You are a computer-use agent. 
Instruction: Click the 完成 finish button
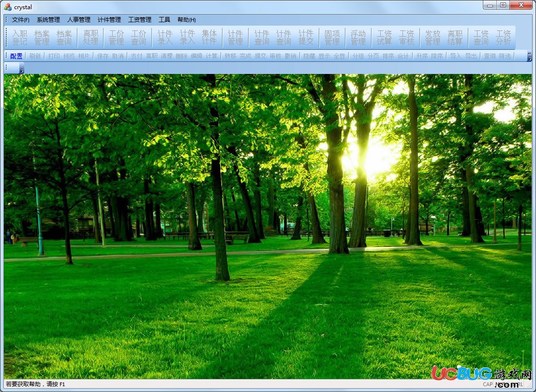click(245, 56)
